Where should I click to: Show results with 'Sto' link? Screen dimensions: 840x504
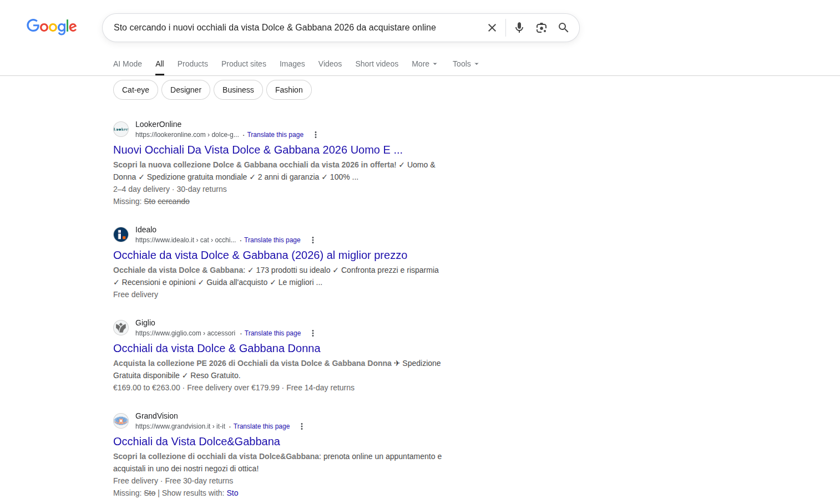tap(232, 493)
